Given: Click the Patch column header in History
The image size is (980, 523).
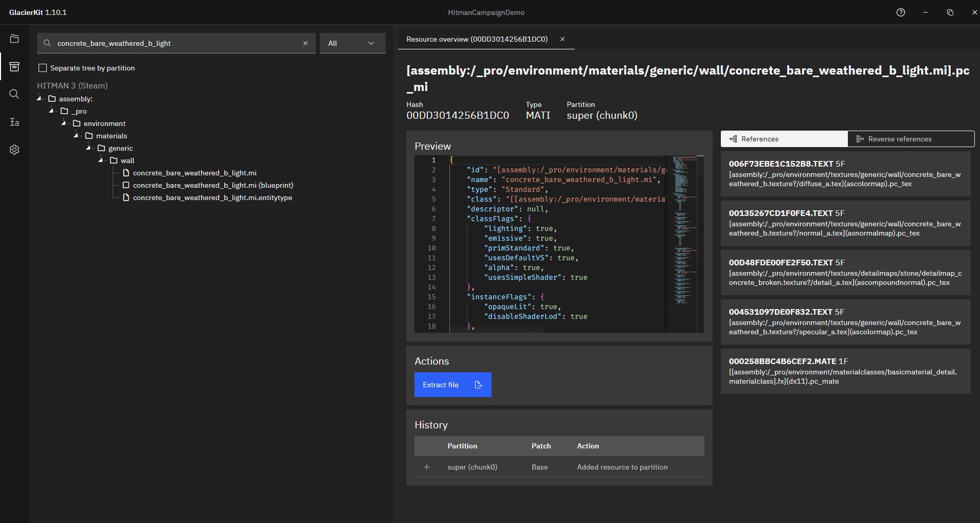Looking at the screenshot, I should 541,446.
